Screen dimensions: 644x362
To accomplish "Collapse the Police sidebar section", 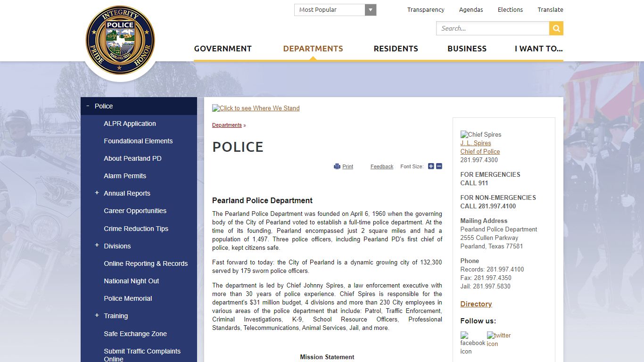I will pyautogui.click(x=88, y=106).
